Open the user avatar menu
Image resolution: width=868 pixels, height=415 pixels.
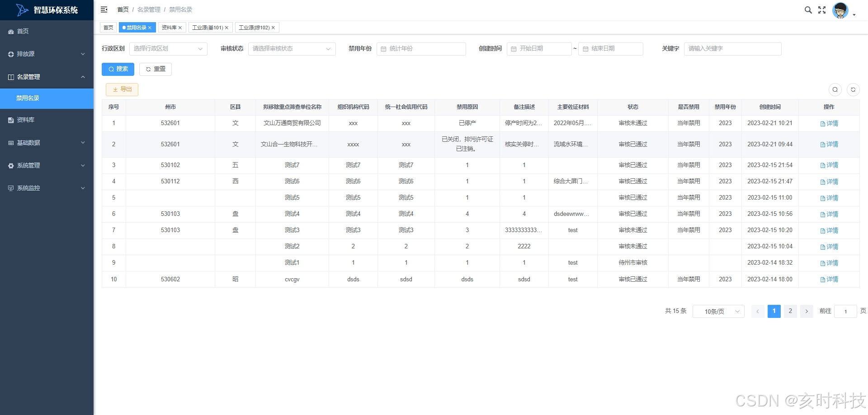click(x=840, y=10)
